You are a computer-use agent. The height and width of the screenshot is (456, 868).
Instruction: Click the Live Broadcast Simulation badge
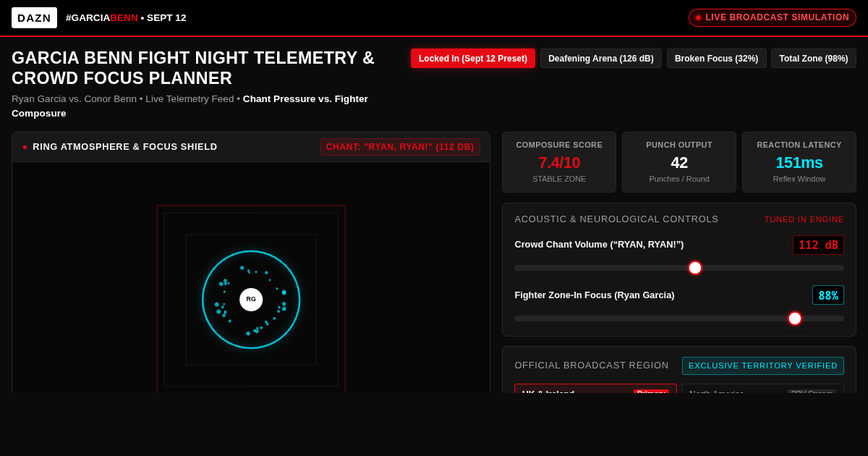pos(773,17)
